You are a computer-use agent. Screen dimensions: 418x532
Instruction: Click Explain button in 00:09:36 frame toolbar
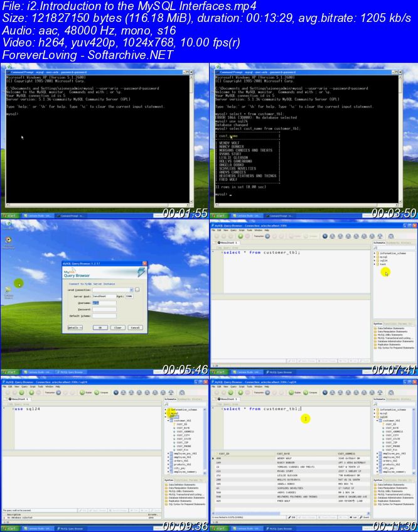pos(86,393)
